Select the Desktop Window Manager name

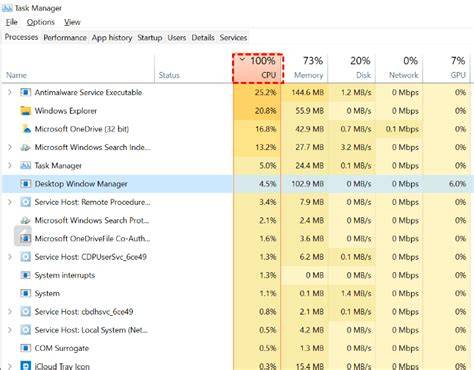[x=81, y=184]
